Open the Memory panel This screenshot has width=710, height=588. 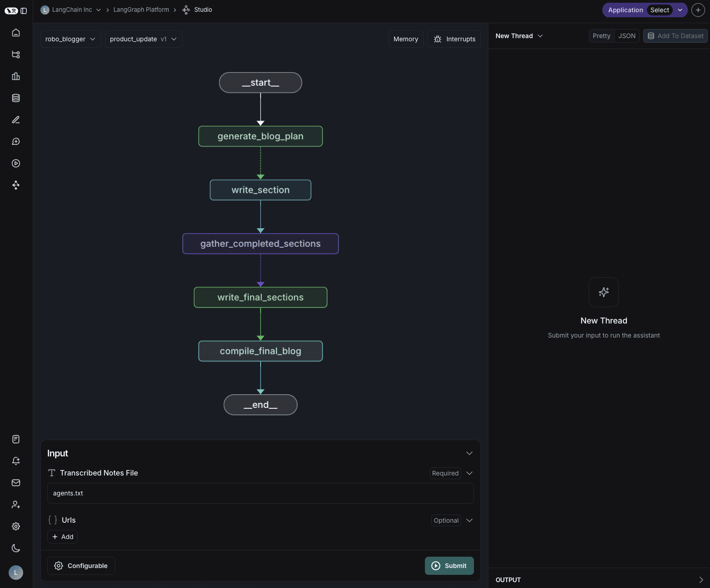[406, 39]
